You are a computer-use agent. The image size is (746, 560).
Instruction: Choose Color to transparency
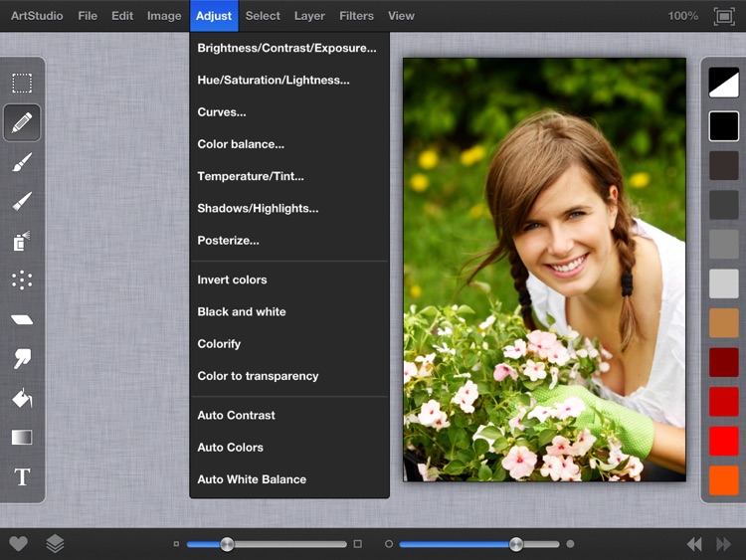click(x=289, y=376)
